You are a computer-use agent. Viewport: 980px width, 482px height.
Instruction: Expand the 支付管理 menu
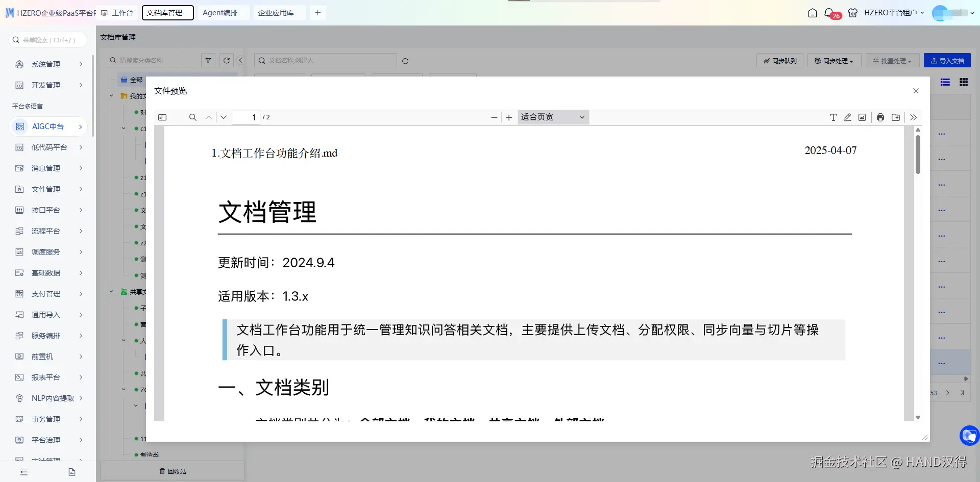[48, 294]
